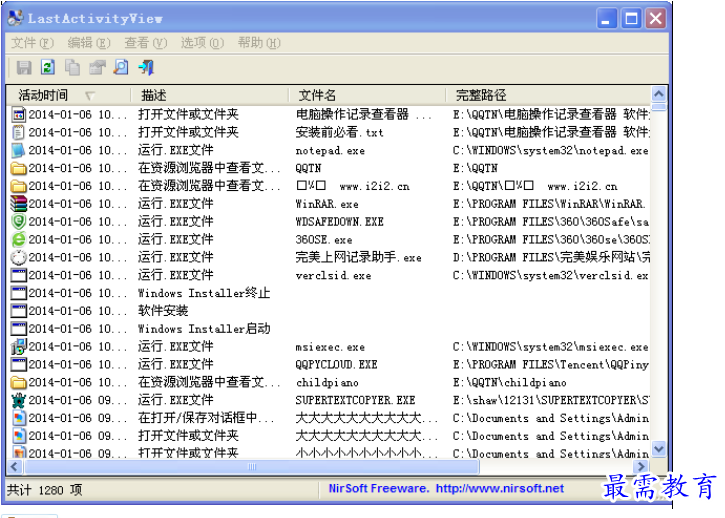Maximize the LastActivityView window
725x518 pixels.
631,18
